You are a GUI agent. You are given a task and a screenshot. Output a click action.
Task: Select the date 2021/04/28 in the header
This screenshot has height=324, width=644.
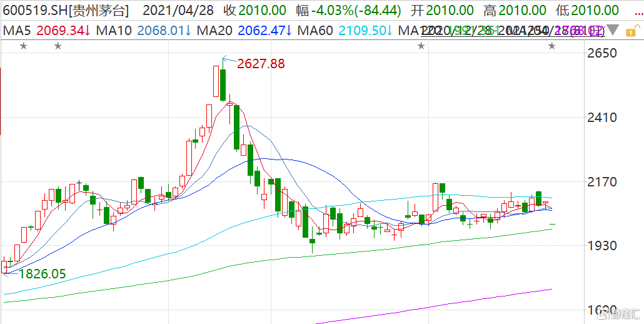click(178, 11)
